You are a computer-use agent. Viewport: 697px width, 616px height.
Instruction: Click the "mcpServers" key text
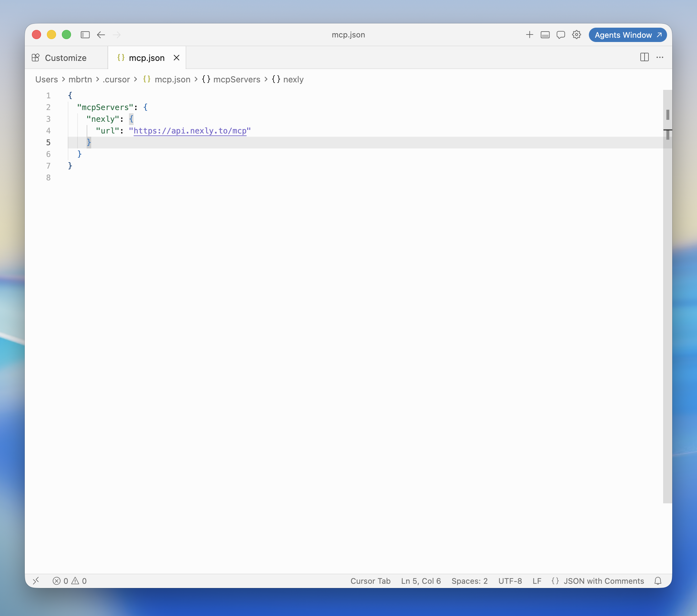tap(105, 107)
